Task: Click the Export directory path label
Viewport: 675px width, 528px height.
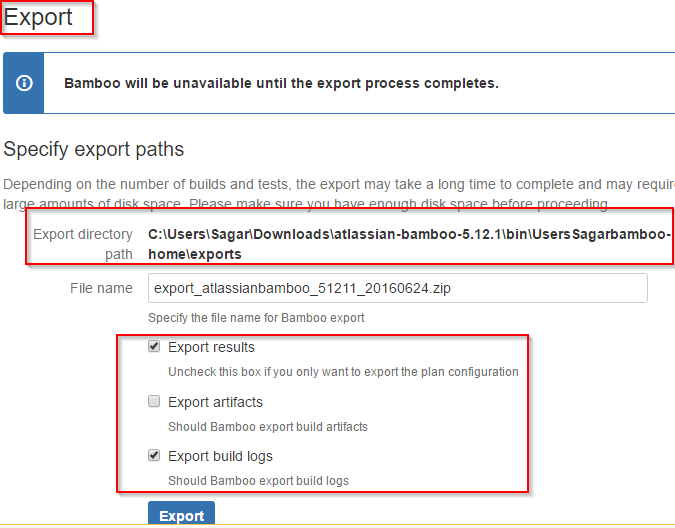Action: (x=83, y=244)
